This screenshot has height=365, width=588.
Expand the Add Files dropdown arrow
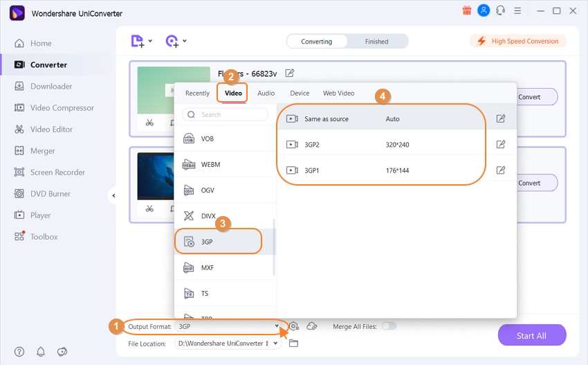tap(150, 41)
